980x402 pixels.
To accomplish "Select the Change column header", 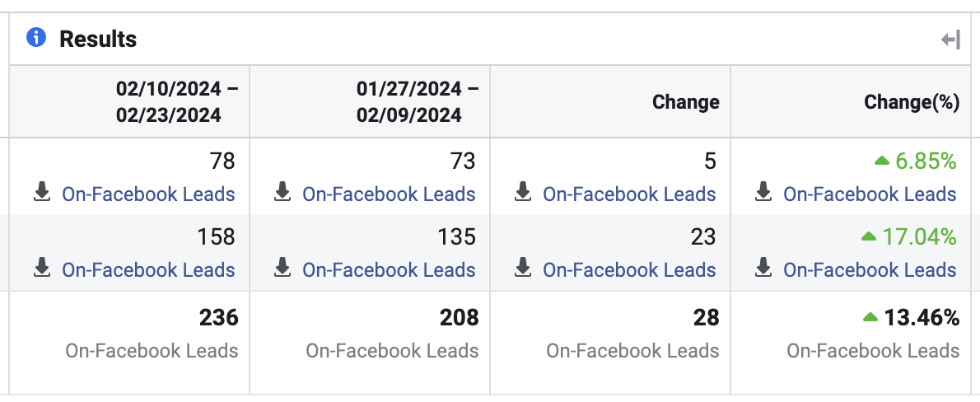I will 686,102.
